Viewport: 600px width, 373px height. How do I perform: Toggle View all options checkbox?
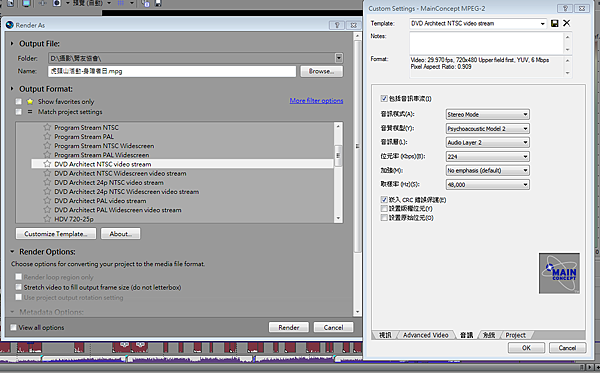tap(13, 327)
